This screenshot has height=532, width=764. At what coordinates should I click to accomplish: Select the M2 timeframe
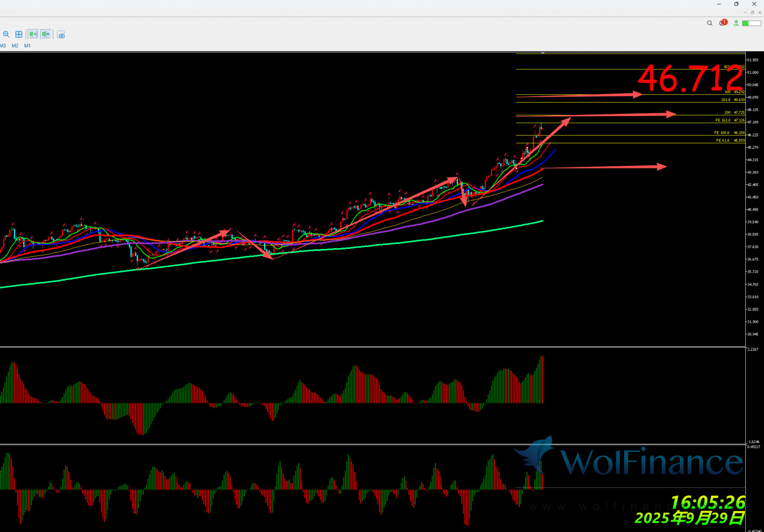pos(15,46)
